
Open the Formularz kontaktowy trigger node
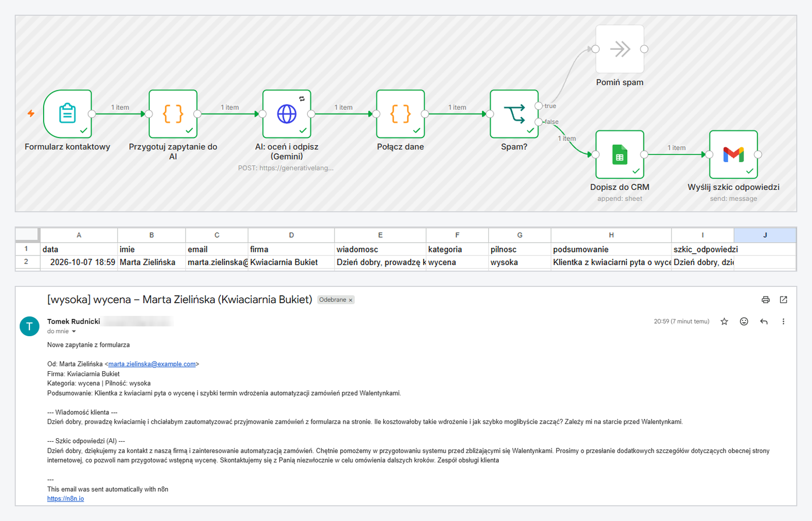[67, 114]
